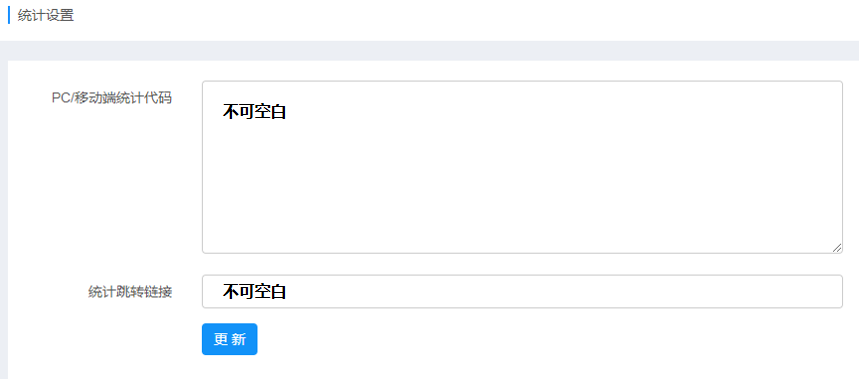The image size is (859, 379).
Task: Click the 更新 button
Action: [230, 339]
